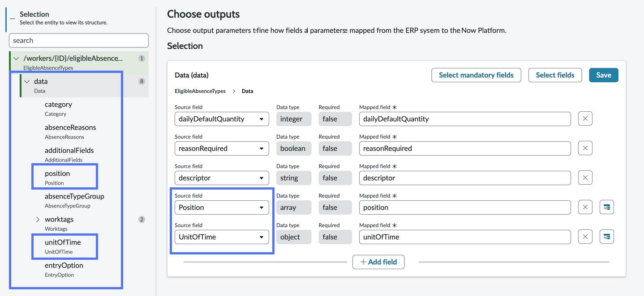Remove the position field row
Viewport: 644px width, 296px height.
click(585, 207)
